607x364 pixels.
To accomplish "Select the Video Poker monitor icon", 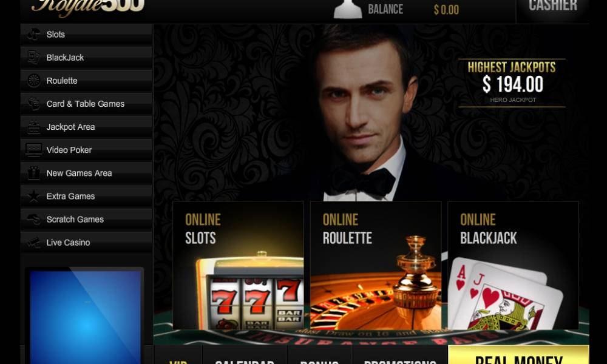I will point(33,150).
